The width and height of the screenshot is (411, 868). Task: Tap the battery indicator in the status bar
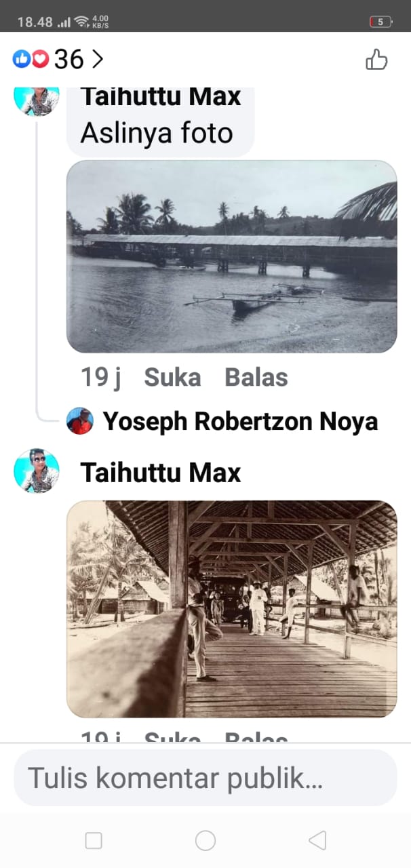click(x=380, y=22)
